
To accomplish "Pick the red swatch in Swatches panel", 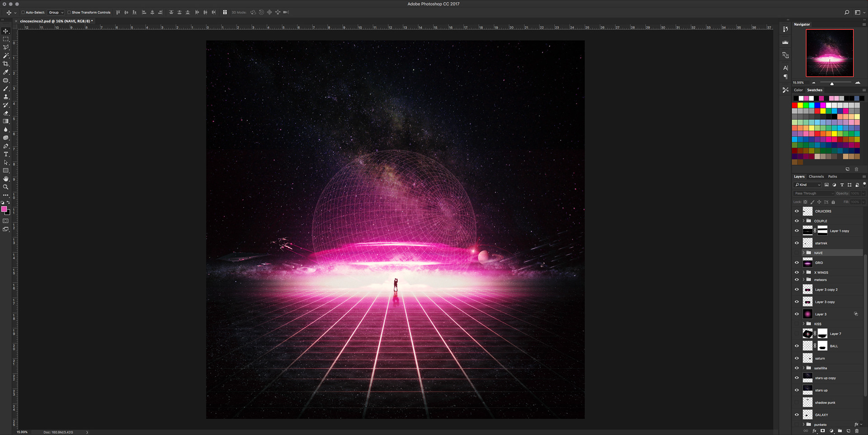I will (795, 105).
